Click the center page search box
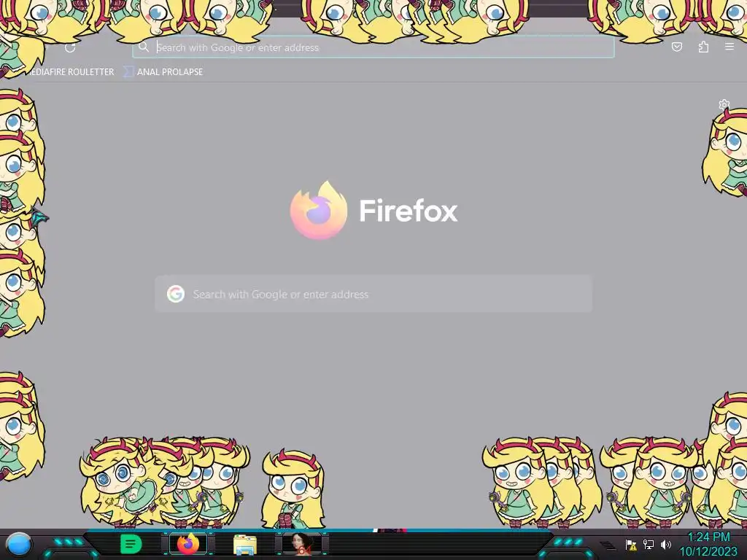Viewport: 747px width, 560px height. pos(373,294)
